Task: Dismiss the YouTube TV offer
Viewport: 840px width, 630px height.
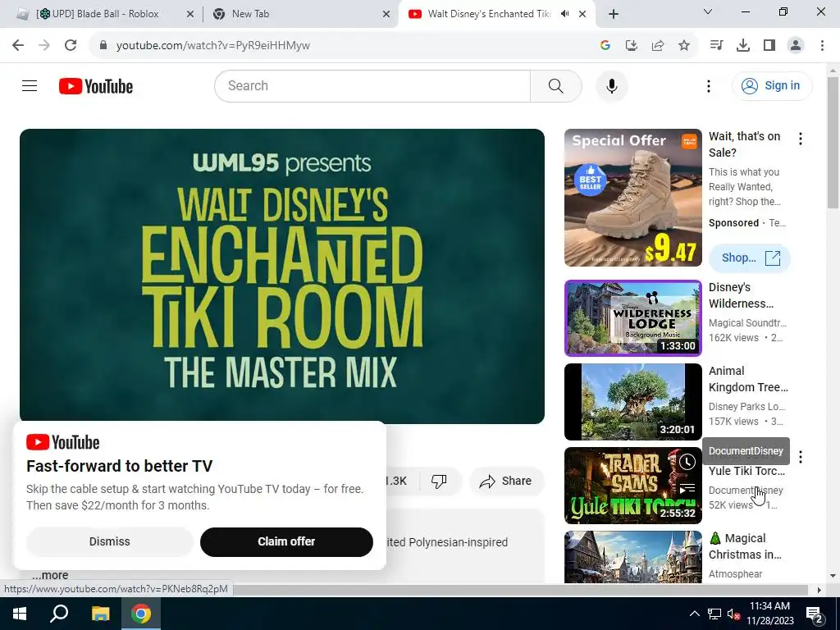Action: coord(109,541)
